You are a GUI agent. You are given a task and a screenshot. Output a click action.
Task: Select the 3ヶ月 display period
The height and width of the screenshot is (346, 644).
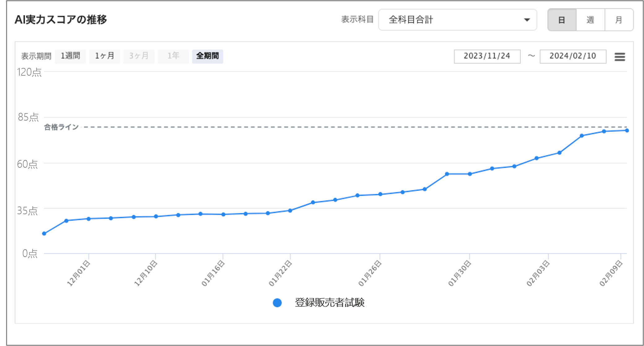[x=139, y=56]
